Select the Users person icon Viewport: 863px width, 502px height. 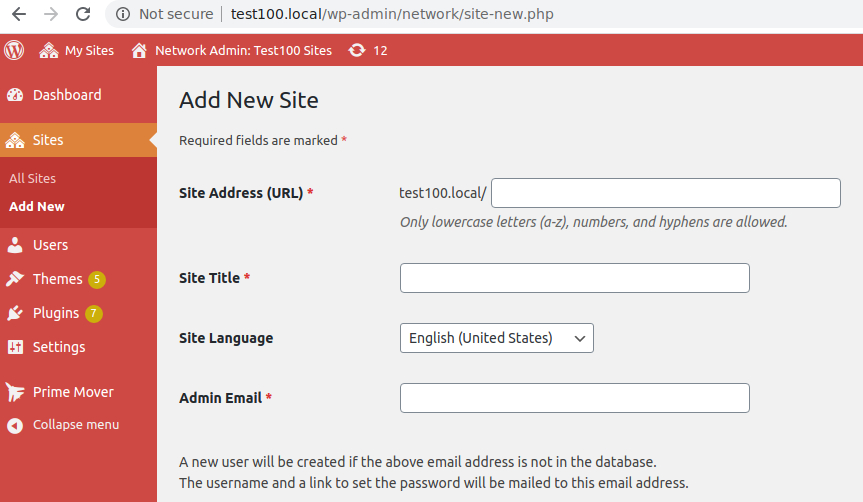[x=15, y=245]
